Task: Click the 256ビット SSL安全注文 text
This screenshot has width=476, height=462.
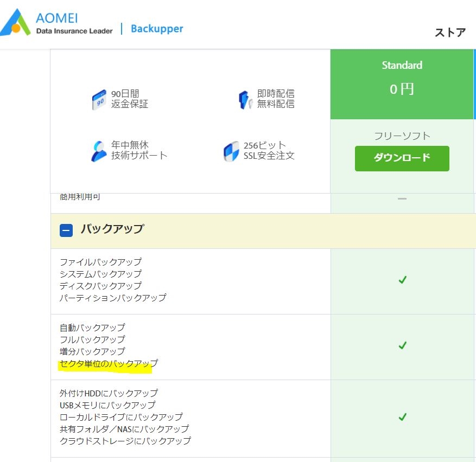Action: tap(269, 150)
